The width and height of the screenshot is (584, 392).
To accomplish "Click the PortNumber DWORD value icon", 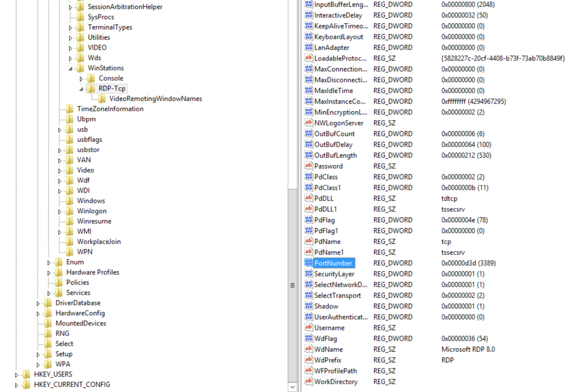I will tap(309, 263).
